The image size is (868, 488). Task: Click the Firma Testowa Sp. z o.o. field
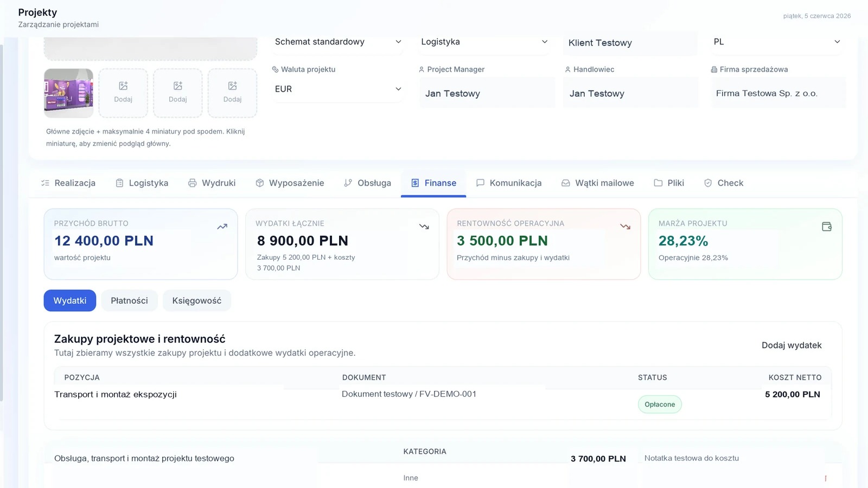778,93
